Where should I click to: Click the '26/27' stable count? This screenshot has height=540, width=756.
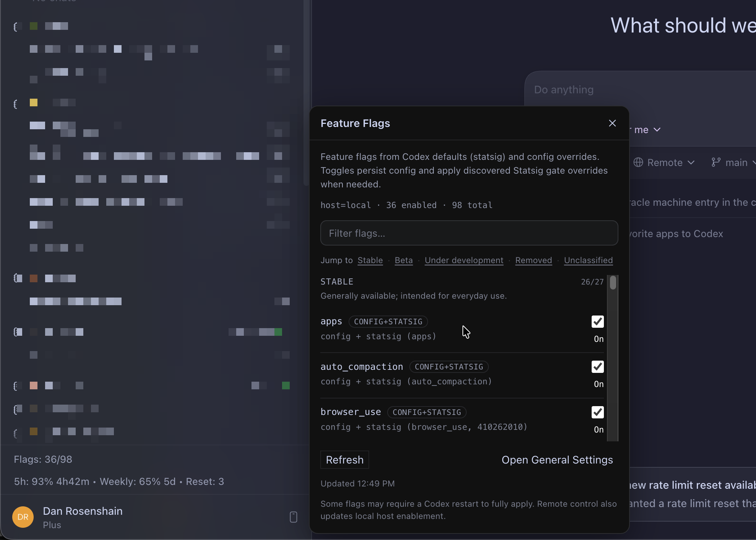click(x=592, y=282)
